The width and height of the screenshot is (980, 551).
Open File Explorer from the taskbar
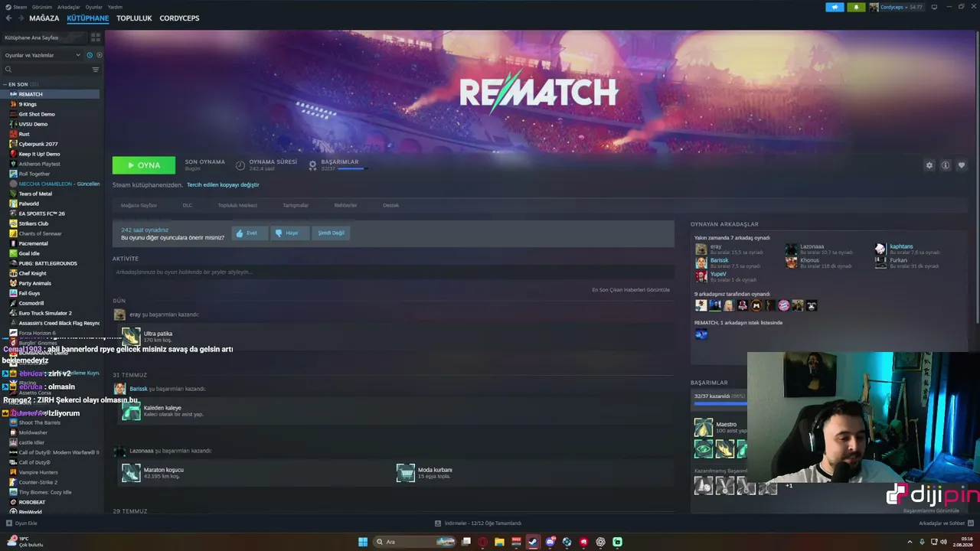[499, 542]
